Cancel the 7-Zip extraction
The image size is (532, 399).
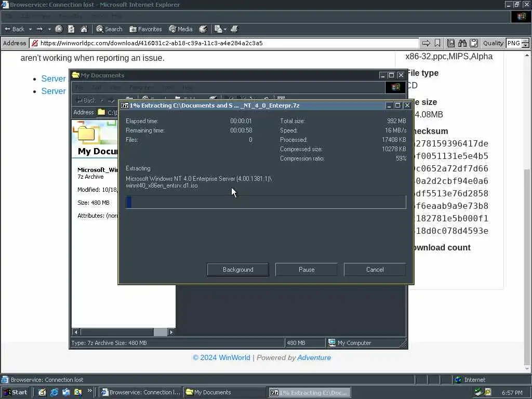click(375, 270)
